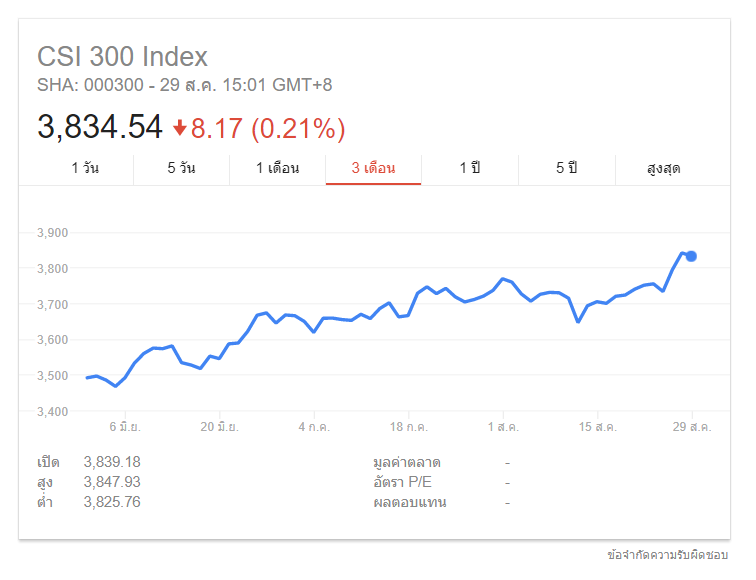
Task: Click the CSI 300 Index title
Action: point(122,56)
